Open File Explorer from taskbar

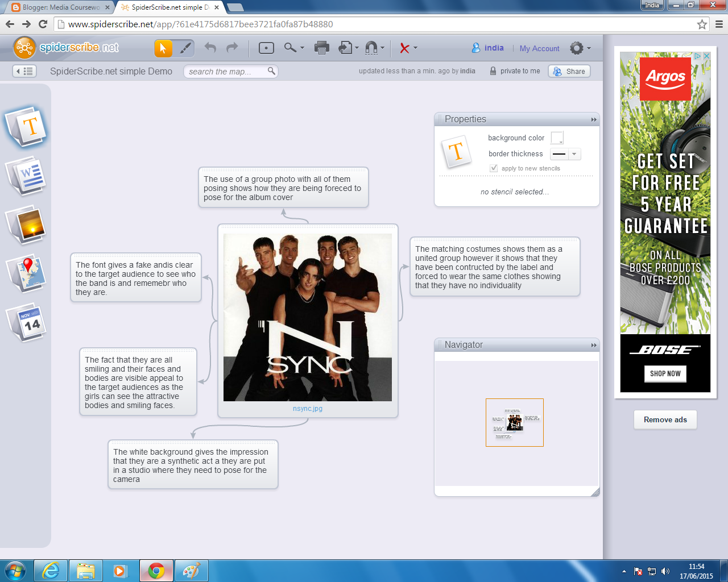85,571
